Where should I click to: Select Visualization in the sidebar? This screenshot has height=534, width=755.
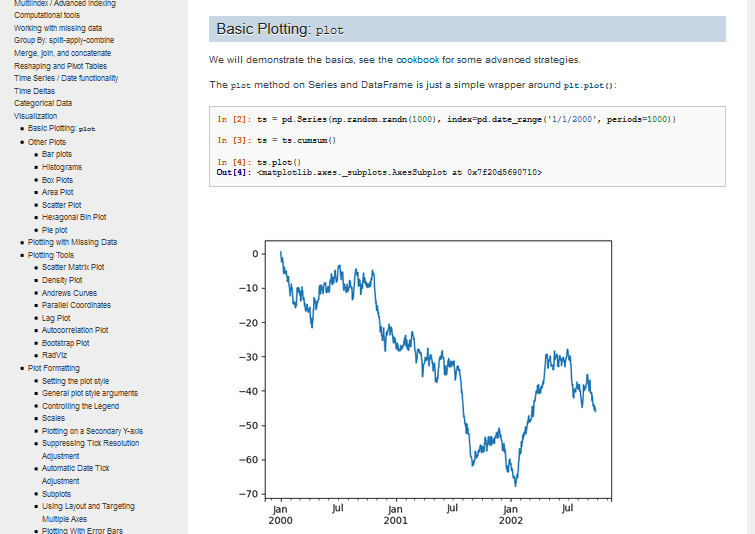click(x=36, y=116)
